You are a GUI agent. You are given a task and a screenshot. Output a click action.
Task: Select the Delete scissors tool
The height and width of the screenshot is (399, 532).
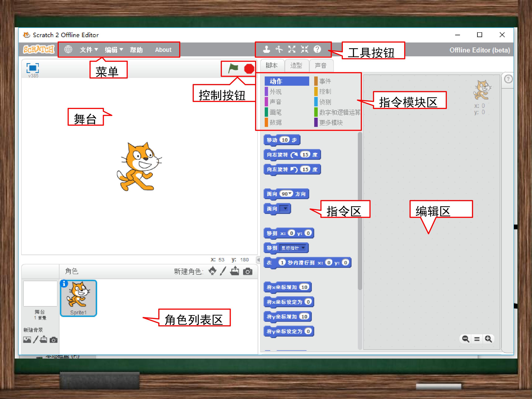point(279,49)
